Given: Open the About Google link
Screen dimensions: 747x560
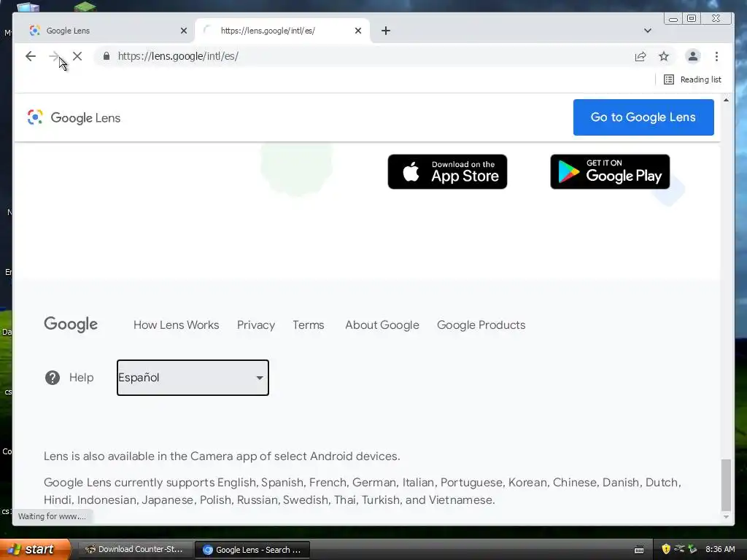Looking at the screenshot, I should point(382,324).
